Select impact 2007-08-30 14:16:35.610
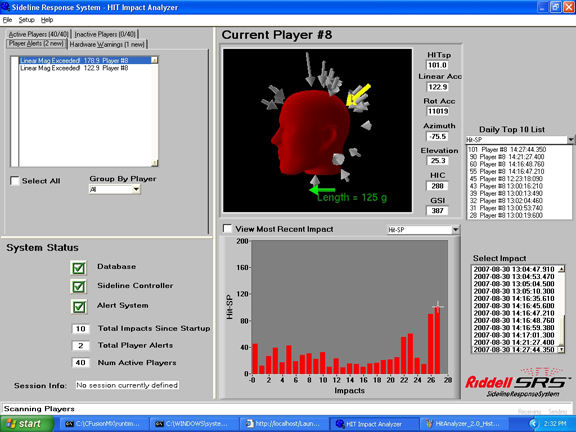This screenshot has height=432, width=576. pyautogui.click(x=514, y=299)
